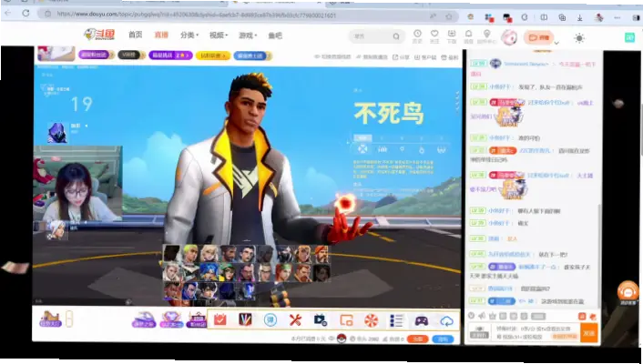
Task: Open the Valorant V logo icon
Action: pos(245,319)
